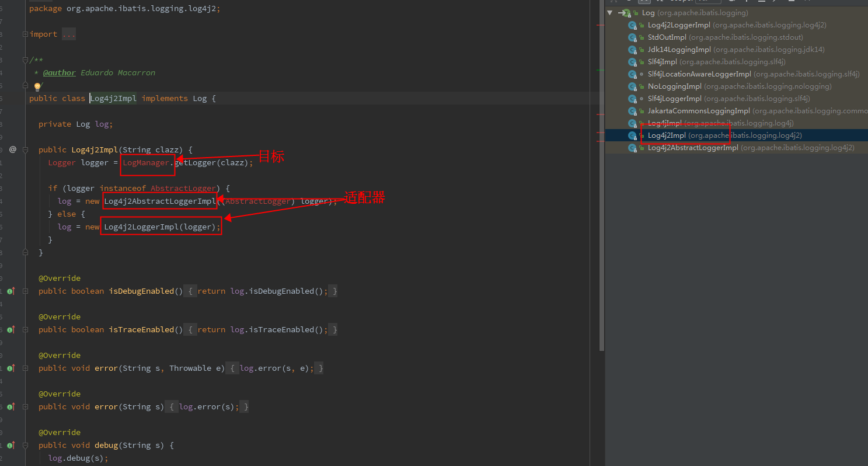Collapse the Log4j2Impl constructor with its fold arrow
This screenshot has width=868, height=466.
coord(25,149)
